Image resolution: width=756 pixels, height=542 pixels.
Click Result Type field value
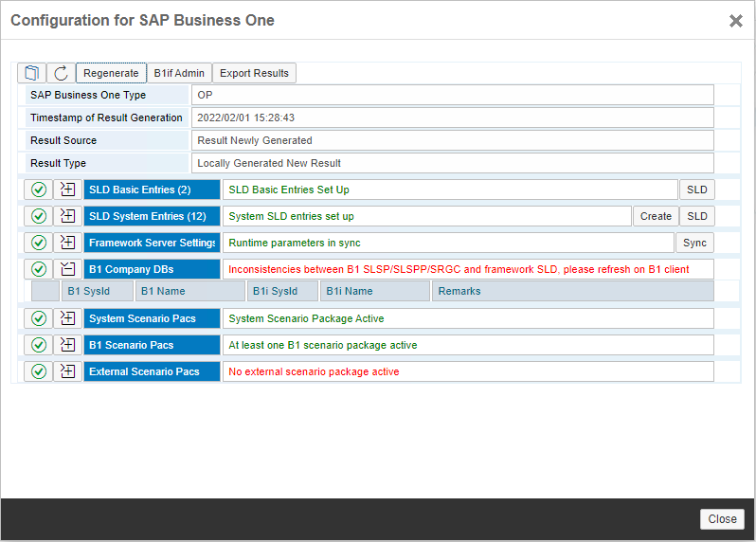453,163
